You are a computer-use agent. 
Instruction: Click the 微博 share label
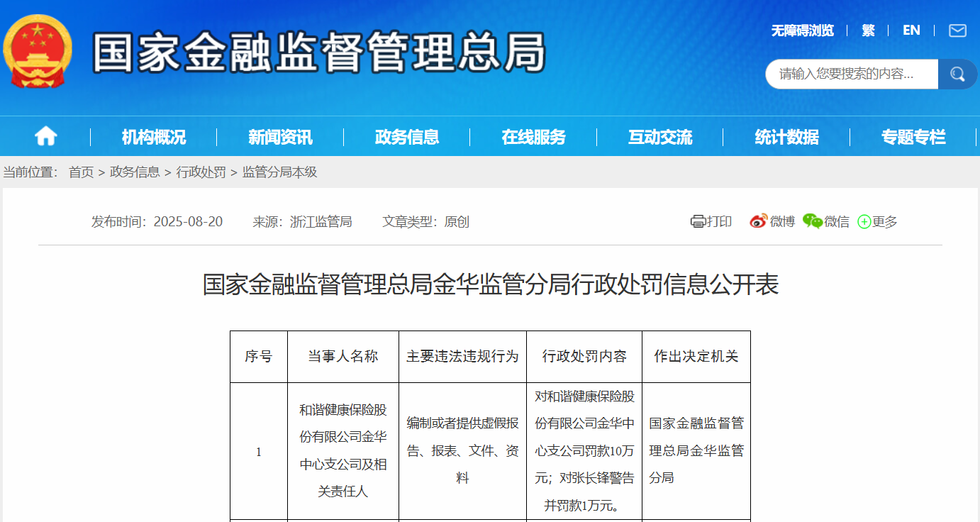pyautogui.click(x=782, y=222)
